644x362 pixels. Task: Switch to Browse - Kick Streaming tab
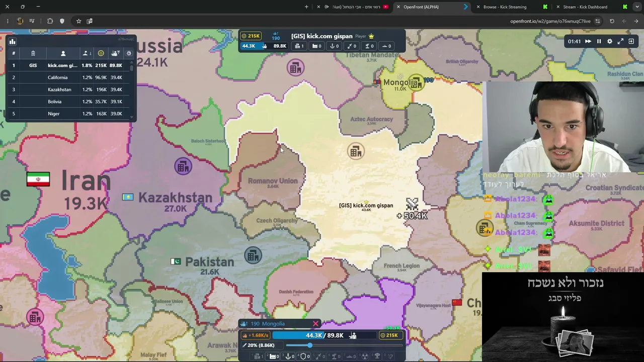tap(511, 7)
